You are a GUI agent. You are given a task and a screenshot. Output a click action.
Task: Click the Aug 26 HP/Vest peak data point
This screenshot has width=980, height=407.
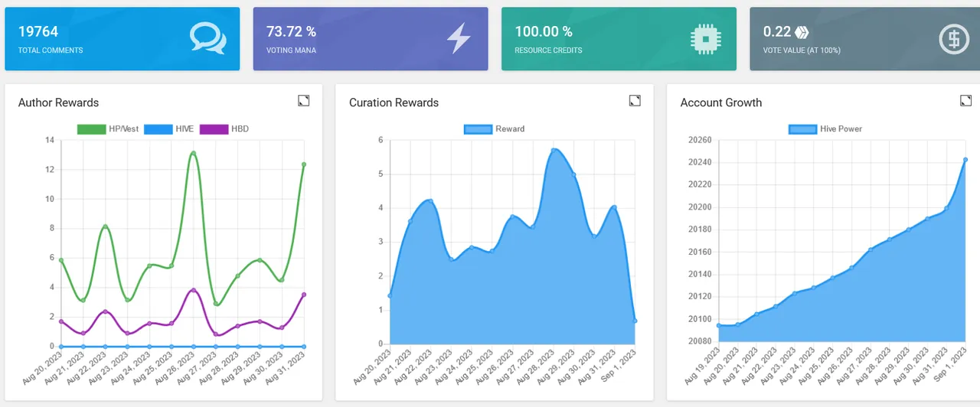(193, 153)
